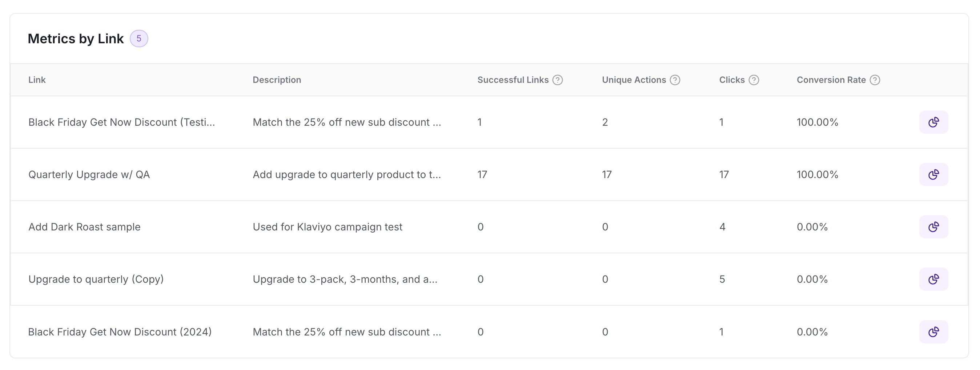Click the 100.00% conversion rate for Black Friday (Testi...
Viewport: 980px width, 370px height.
[x=817, y=122]
